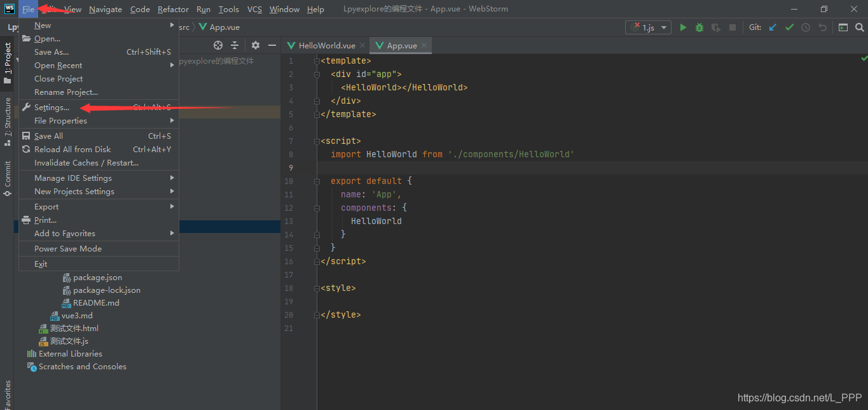Expand Add to Favorites submenu

pos(99,234)
